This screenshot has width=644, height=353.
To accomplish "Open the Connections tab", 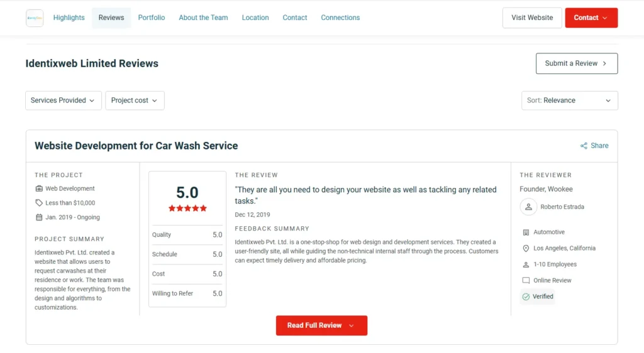I will pyautogui.click(x=340, y=18).
